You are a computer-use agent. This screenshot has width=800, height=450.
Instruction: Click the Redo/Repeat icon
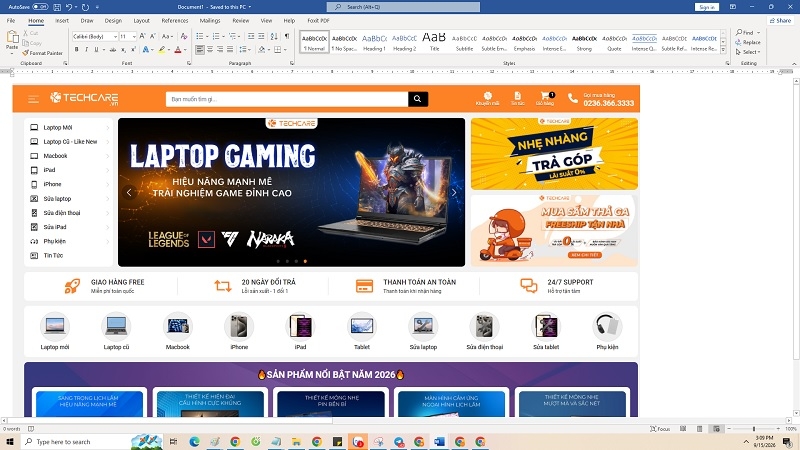pos(85,7)
